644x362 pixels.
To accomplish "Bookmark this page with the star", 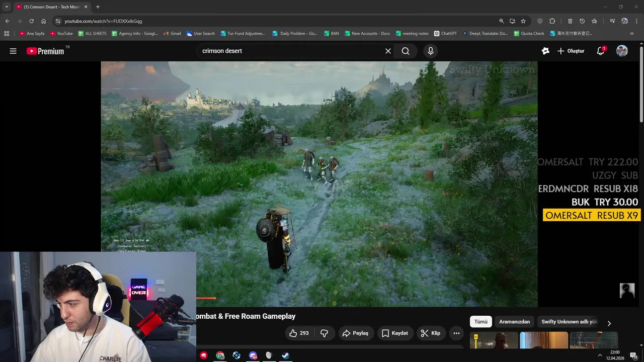I will coord(523,21).
